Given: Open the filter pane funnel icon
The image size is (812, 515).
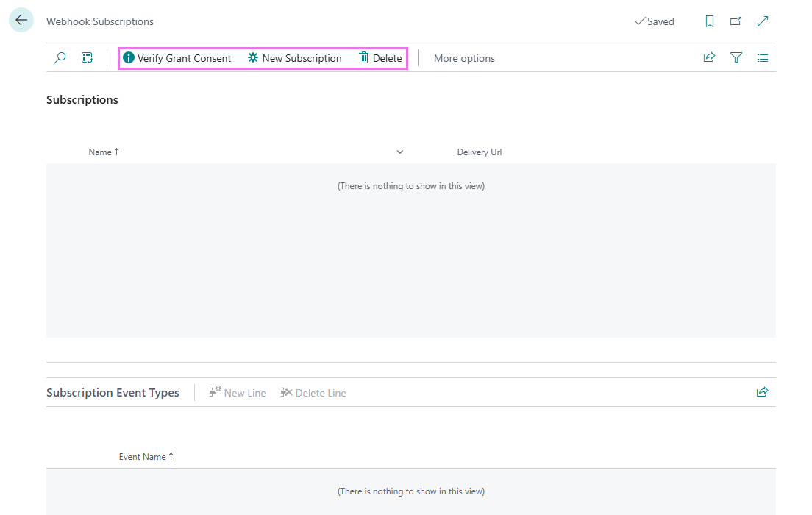Looking at the screenshot, I should 736,57.
